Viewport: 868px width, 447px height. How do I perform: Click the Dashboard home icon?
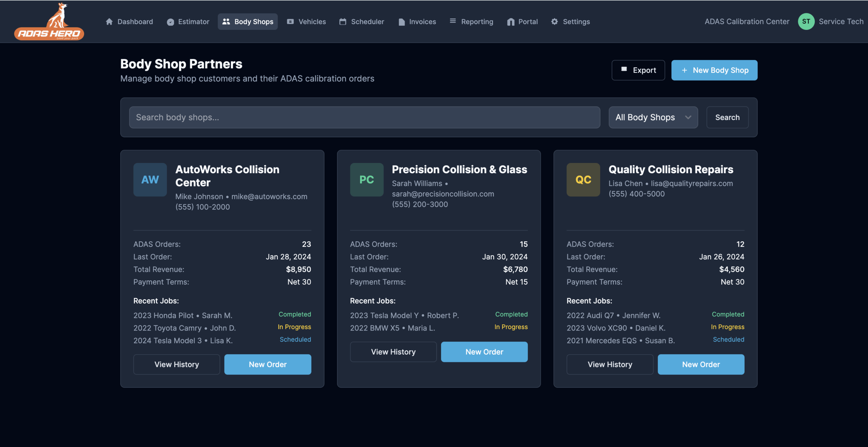(109, 22)
